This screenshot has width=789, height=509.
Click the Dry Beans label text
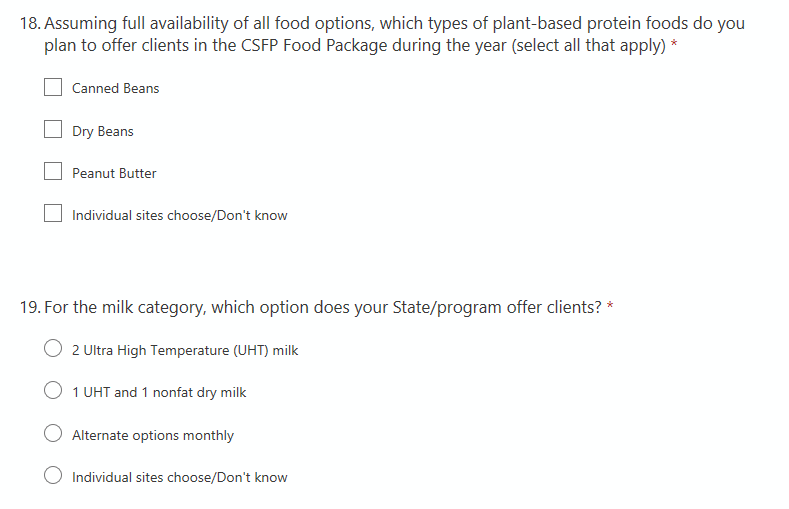[x=102, y=131]
